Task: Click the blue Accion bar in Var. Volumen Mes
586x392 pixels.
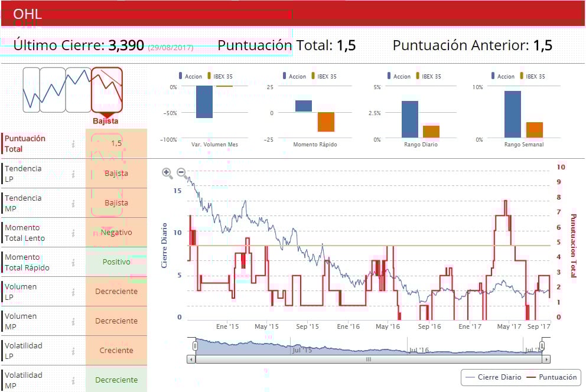Action: 204,102
